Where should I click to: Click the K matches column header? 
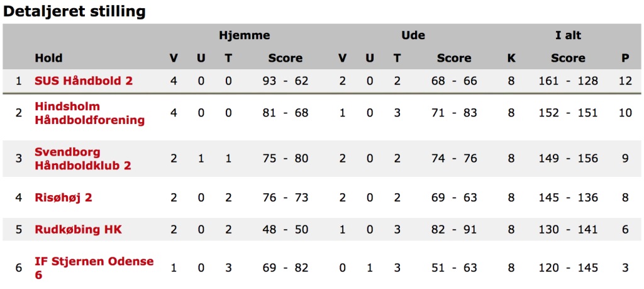pyautogui.click(x=511, y=58)
